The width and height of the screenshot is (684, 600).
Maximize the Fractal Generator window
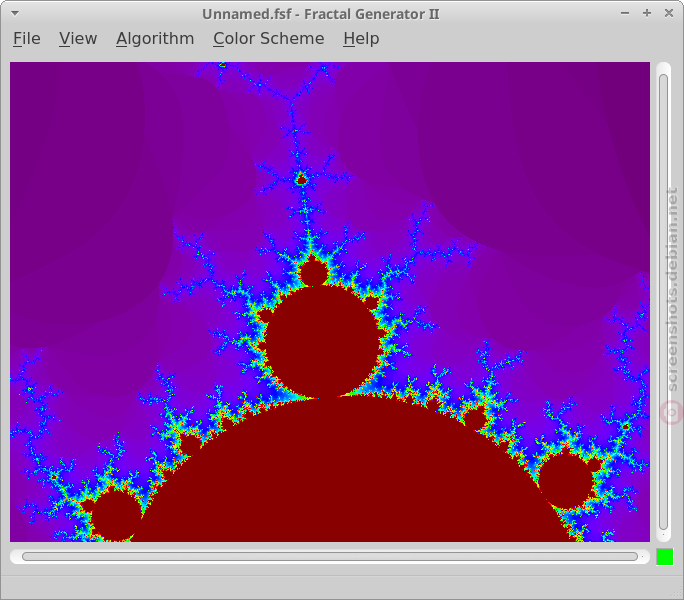pyautogui.click(x=647, y=13)
